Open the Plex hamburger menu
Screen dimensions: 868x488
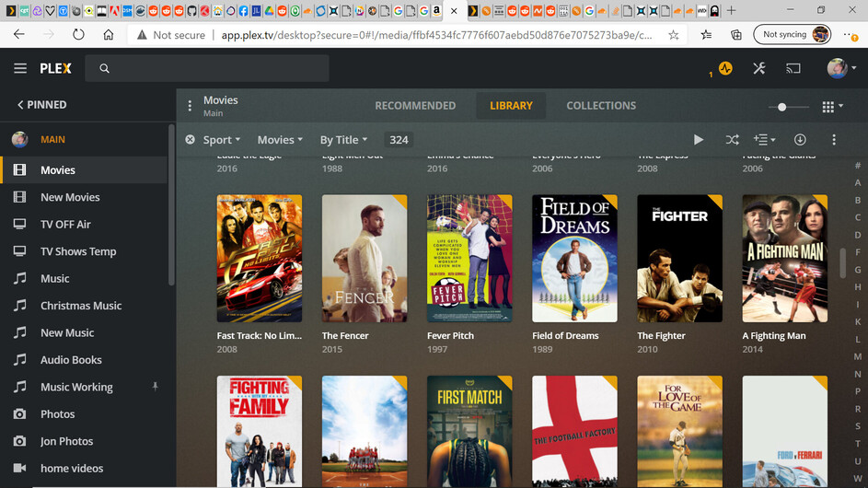pyautogui.click(x=20, y=68)
